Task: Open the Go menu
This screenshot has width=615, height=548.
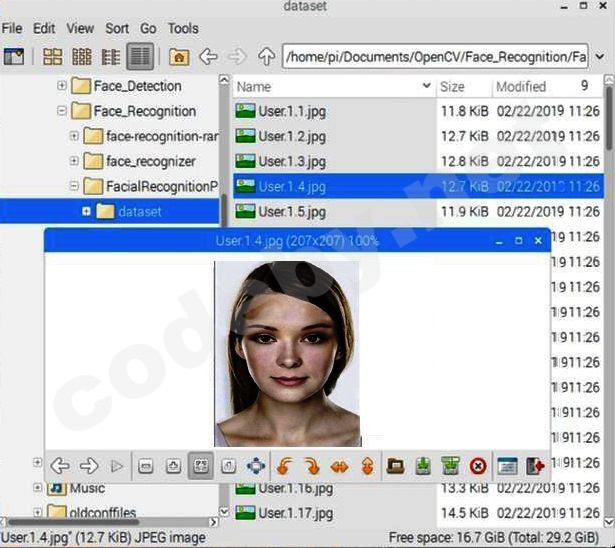Action: coord(148,28)
